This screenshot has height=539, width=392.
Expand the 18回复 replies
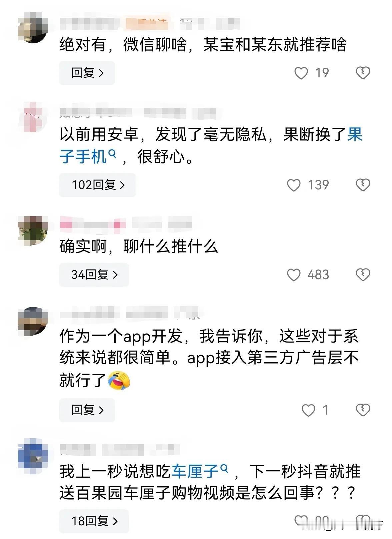coord(94,521)
